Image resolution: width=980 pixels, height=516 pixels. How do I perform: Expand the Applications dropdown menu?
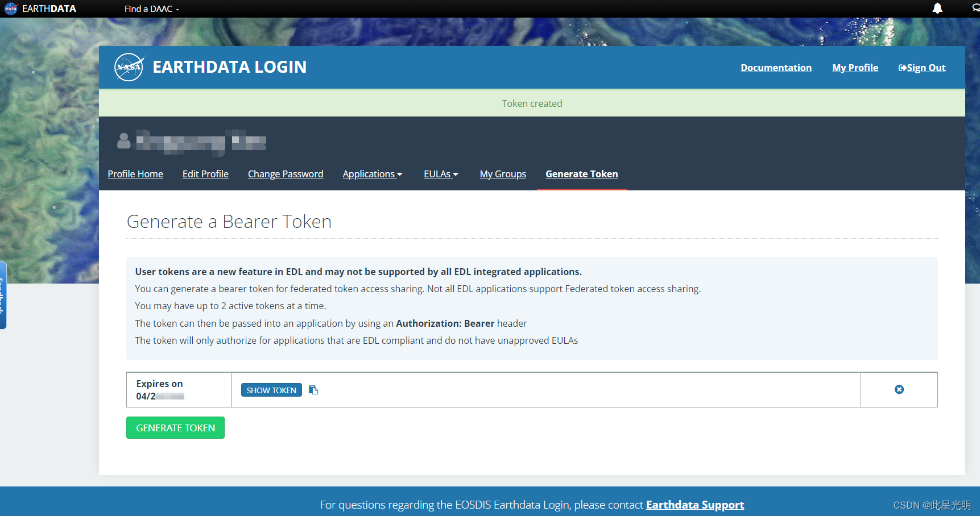click(x=373, y=174)
